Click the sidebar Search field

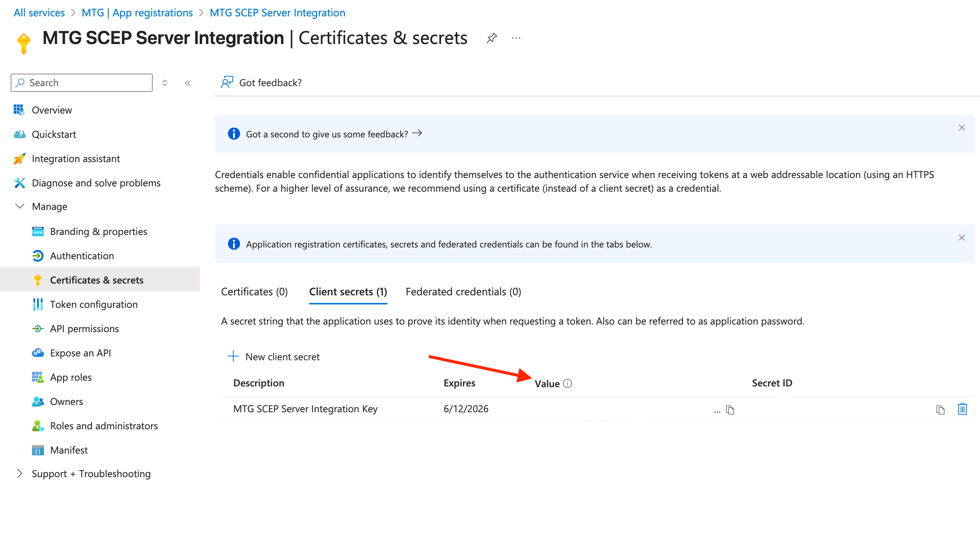[82, 83]
